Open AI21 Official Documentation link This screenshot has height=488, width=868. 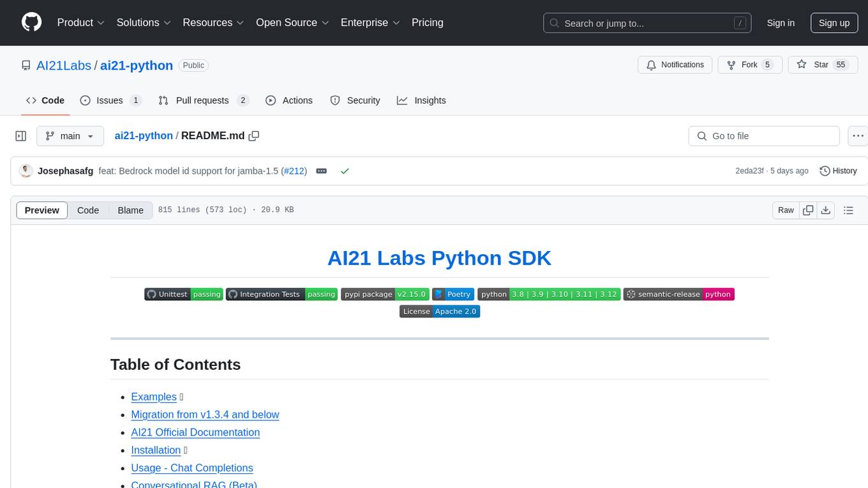pyautogui.click(x=195, y=432)
